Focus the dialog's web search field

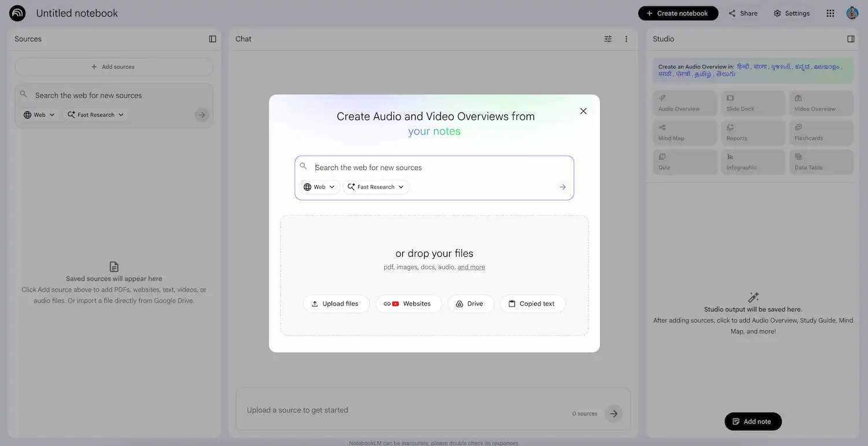click(434, 167)
